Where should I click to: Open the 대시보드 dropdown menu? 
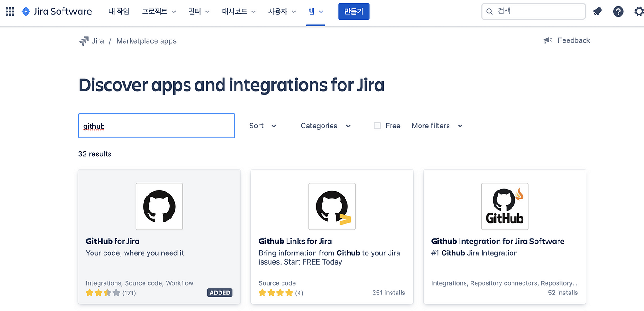239,12
